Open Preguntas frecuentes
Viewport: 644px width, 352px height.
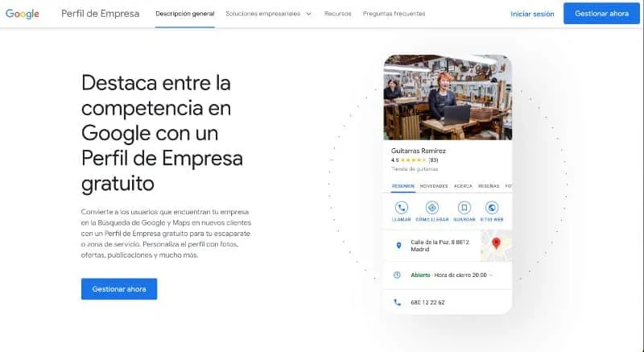pos(394,14)
